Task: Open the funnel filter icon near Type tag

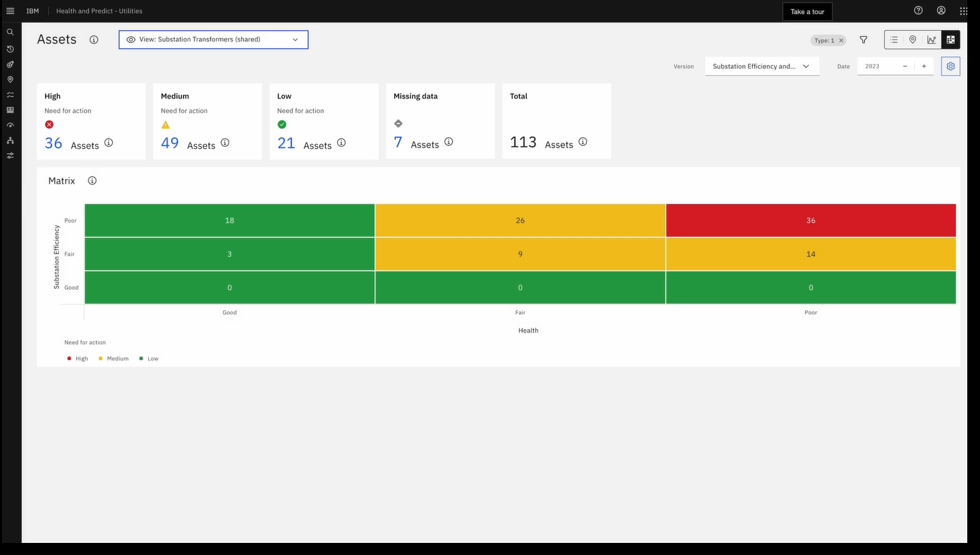Action: coord(863,40)
